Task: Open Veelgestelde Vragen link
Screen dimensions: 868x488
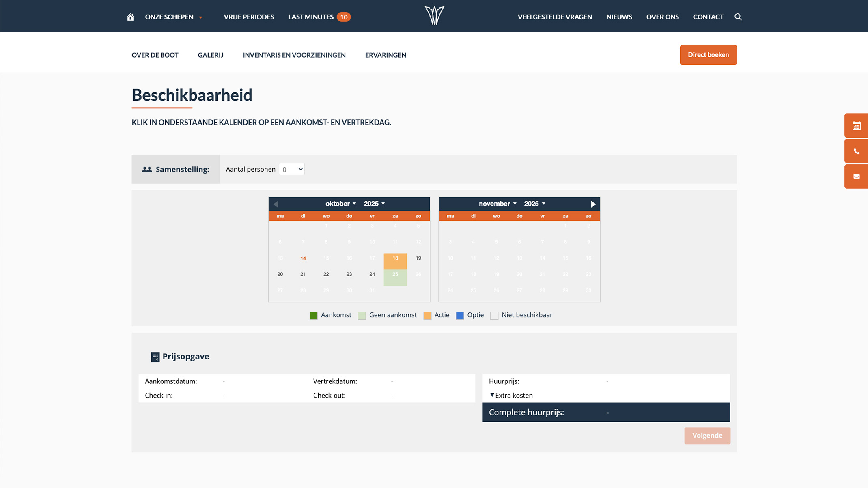Action: tap(554, 17)
